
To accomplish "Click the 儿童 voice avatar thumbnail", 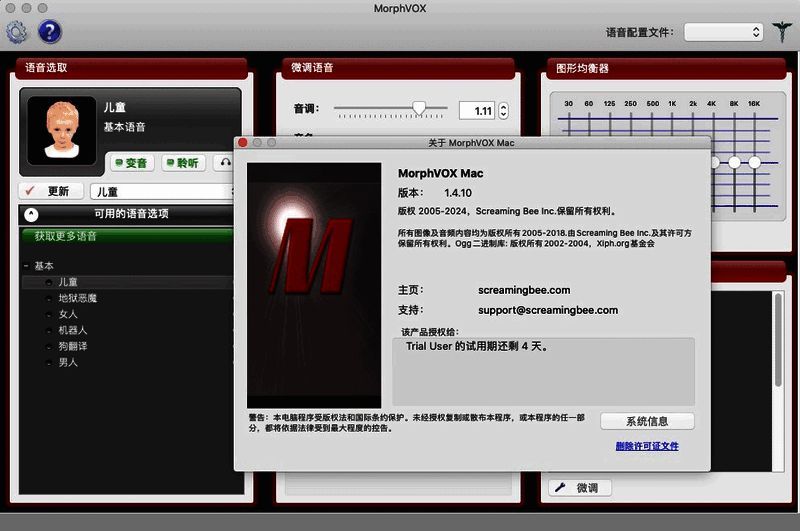I will (62, 131).
